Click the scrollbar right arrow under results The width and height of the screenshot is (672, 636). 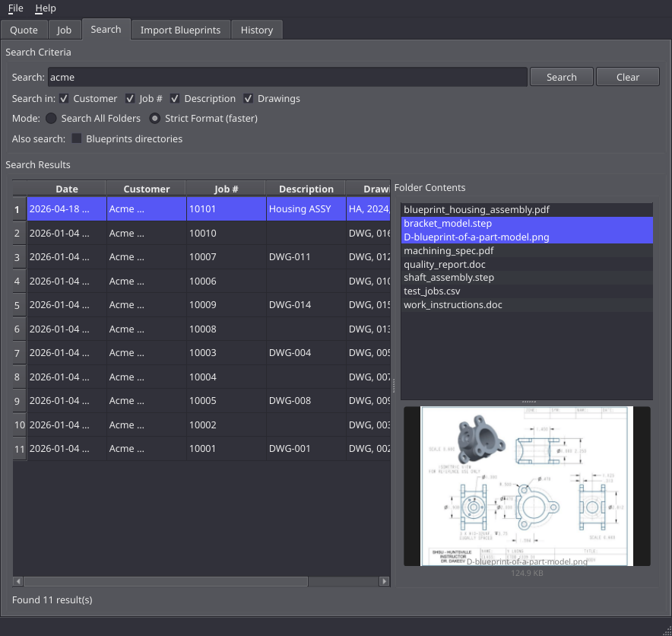pos(384,581)
